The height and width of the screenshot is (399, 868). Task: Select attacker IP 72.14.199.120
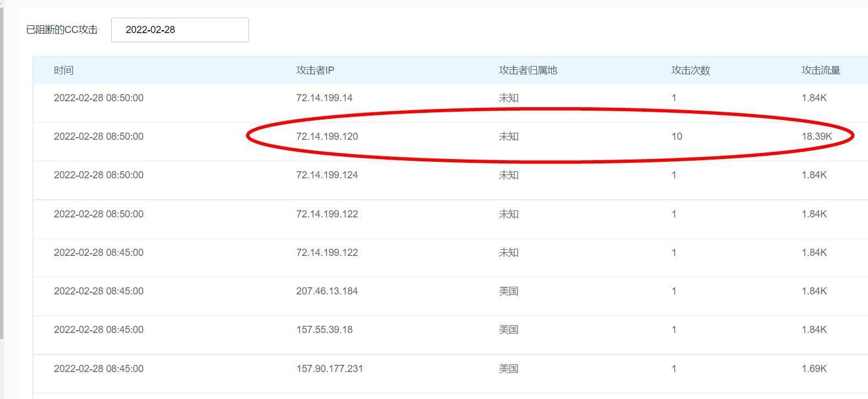click(327, 136)
